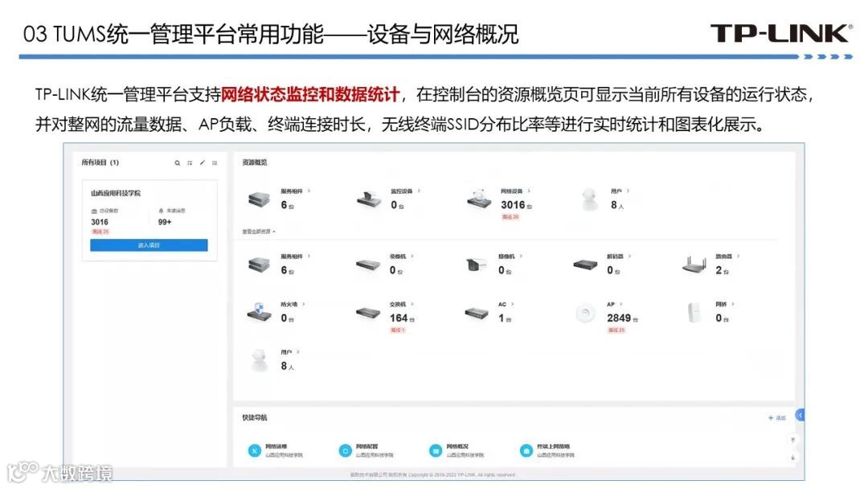This screenshot has width=868, height=489.
Task: Click the 防火墙 firewall shield icon
Action: 259,313
